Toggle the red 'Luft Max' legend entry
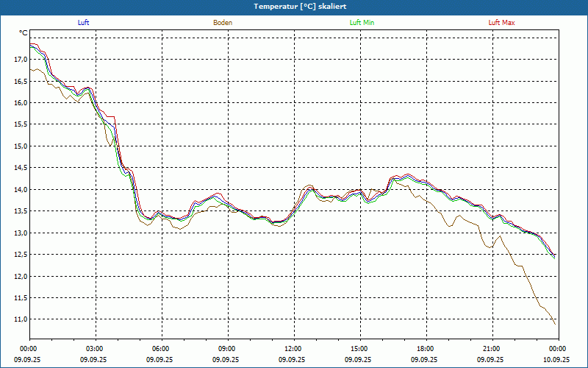 click(x=501, y=23)
